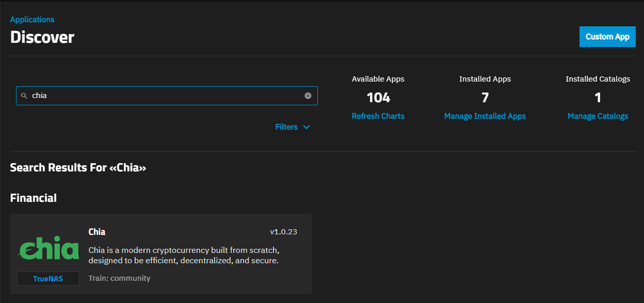The width and height of the screenshot is (644, 303).
Task: Click the Train: community label
Action: pos(120,278)
